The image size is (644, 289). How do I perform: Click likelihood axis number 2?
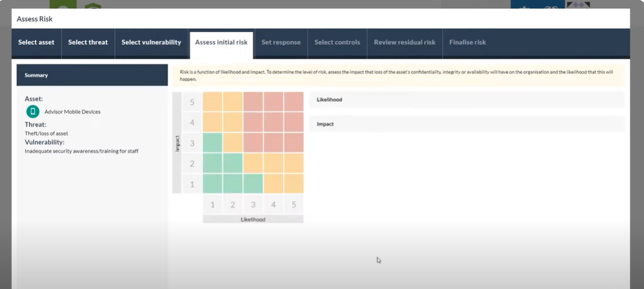(233, 204)
